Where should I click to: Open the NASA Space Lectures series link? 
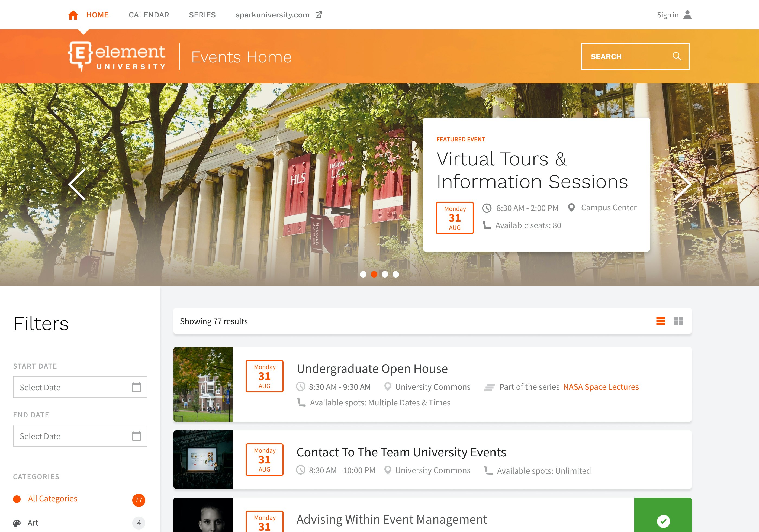tap(600, 387)
